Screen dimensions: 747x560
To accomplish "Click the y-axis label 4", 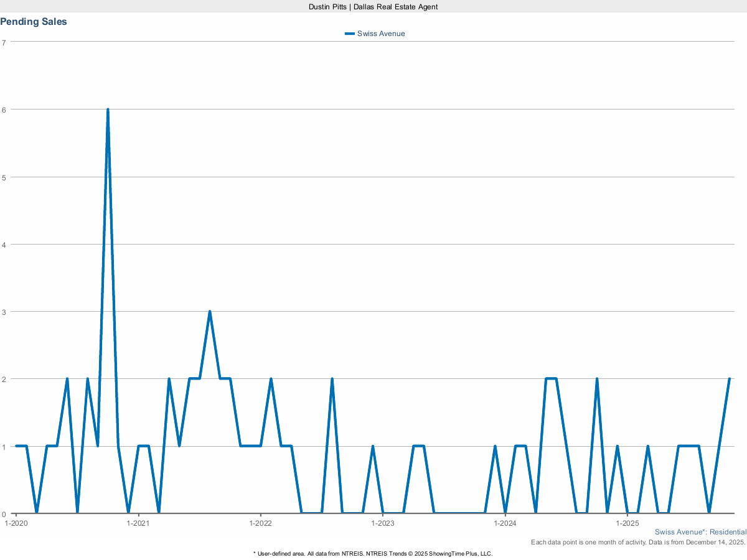I will [x=4, y=245].
